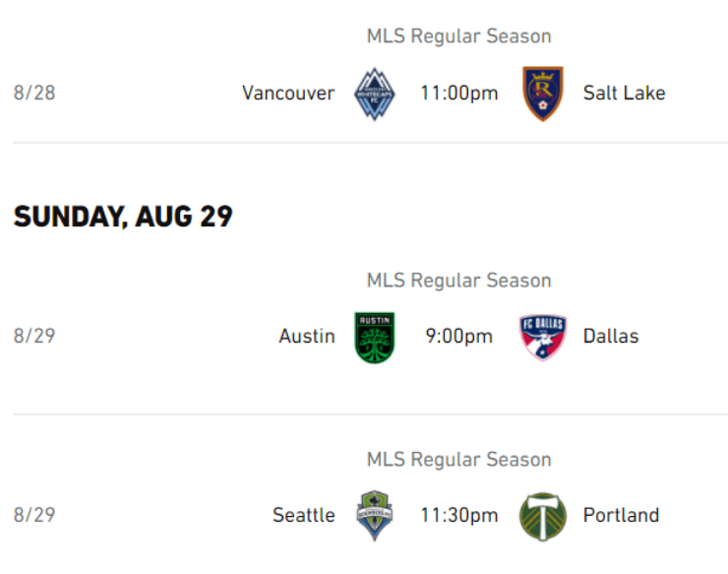Open the Seattle team name link

pos(304,515)
